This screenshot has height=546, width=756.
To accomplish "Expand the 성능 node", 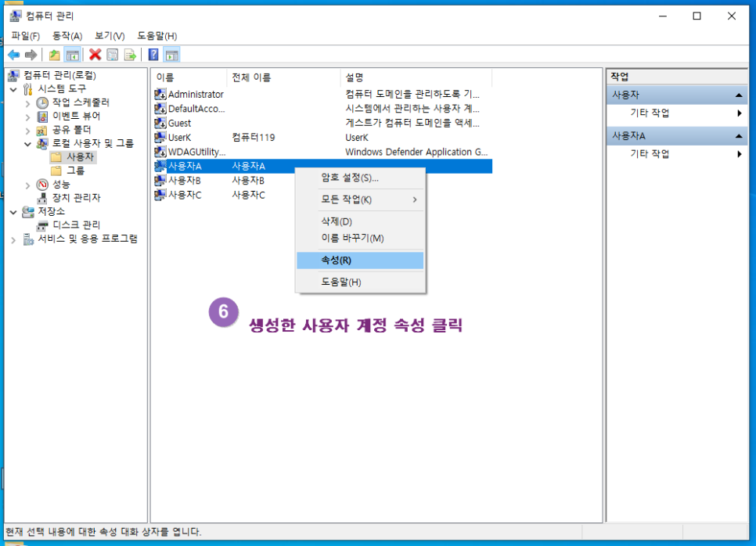I will 27,185.
